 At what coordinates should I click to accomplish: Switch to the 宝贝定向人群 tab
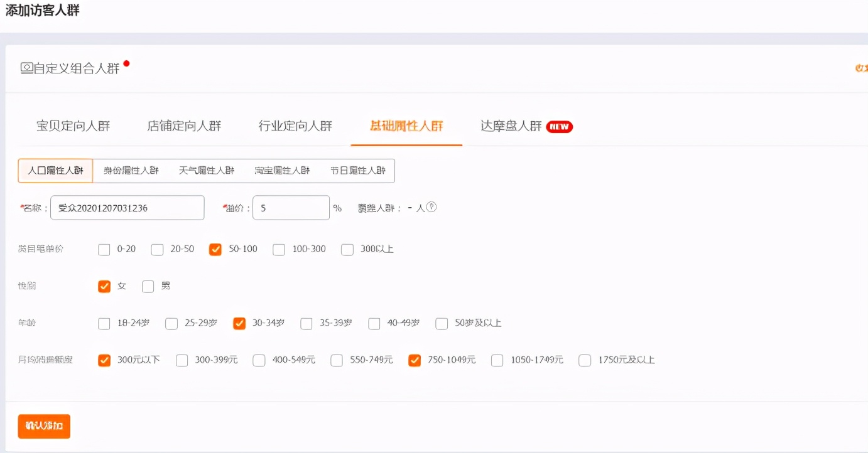73,125
